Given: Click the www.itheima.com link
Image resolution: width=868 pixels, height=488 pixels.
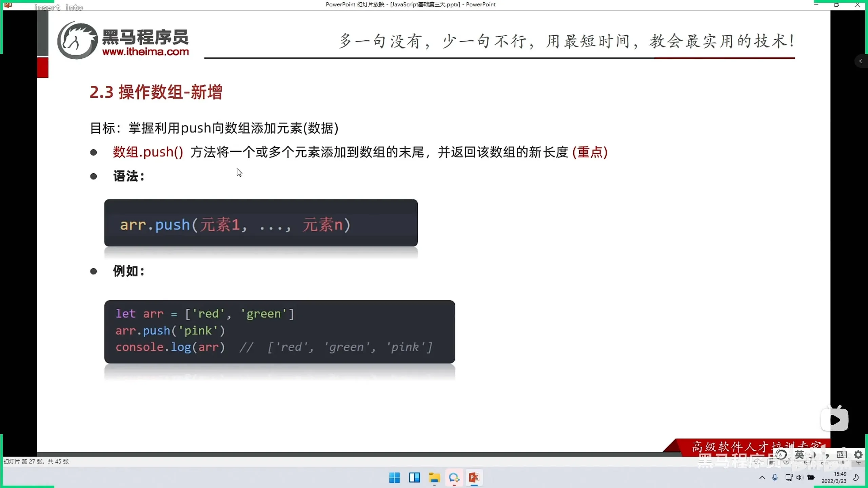Looking at the screenshot, I should pyautogui.click(x=145, y=52).
